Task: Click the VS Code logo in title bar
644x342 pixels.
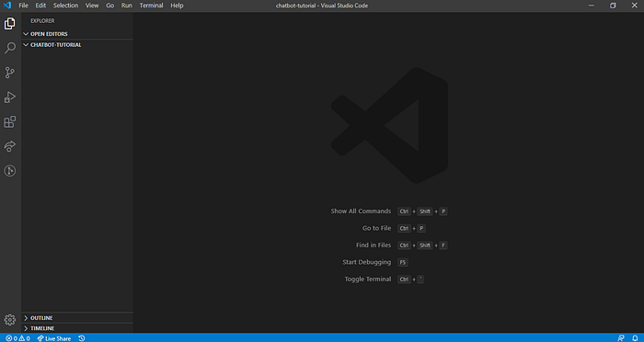Action: point(7,6)
